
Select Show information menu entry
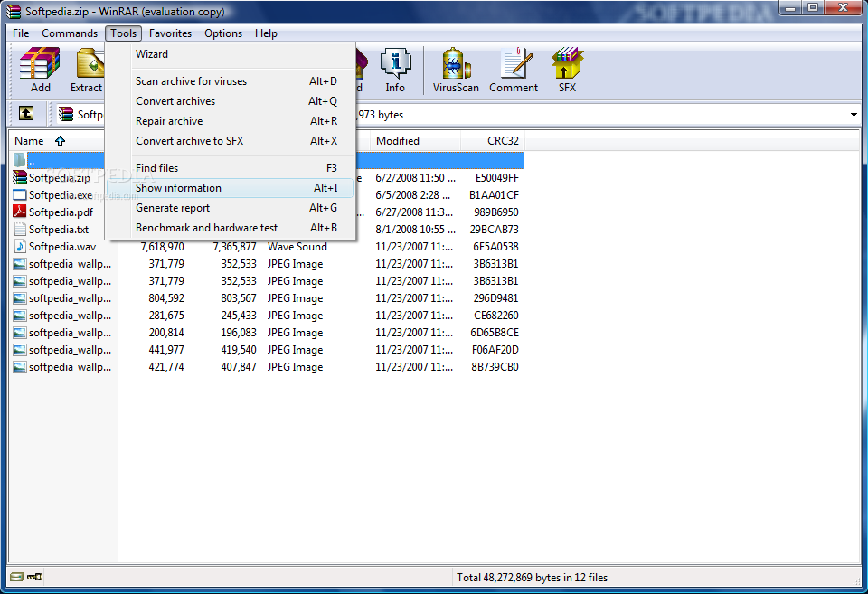click(x=231, y=188)
